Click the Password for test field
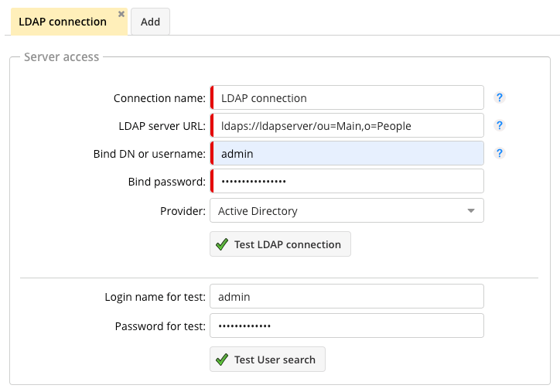This screenshot has width=560, height=392. 348,326
